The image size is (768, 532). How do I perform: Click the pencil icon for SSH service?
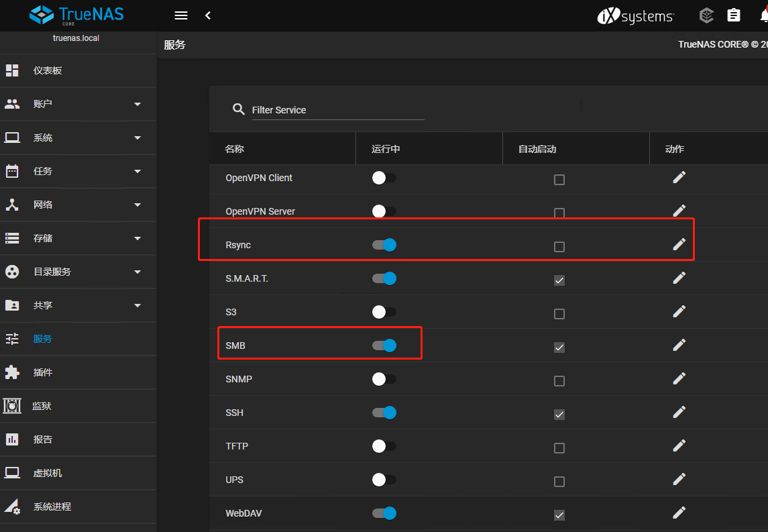[x=679, y=412]
